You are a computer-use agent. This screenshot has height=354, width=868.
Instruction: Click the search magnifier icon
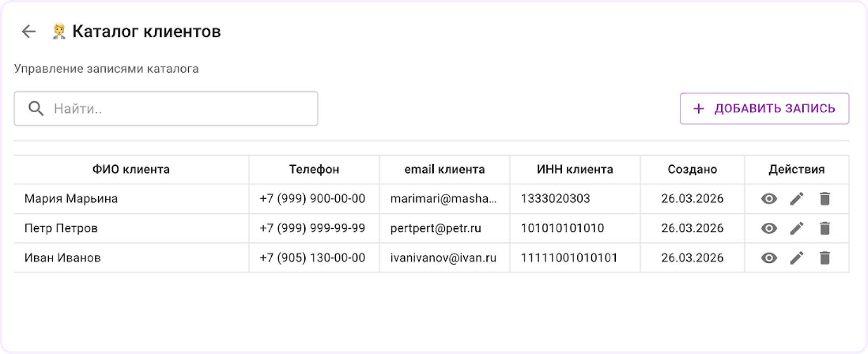pos(35,108)
